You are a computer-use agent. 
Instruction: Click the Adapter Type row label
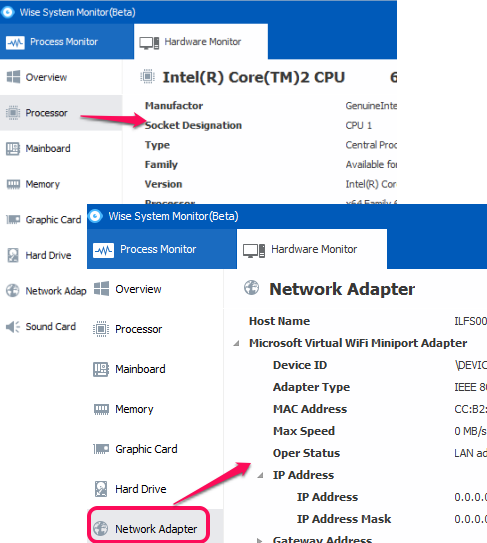click(x=311, y=387)
